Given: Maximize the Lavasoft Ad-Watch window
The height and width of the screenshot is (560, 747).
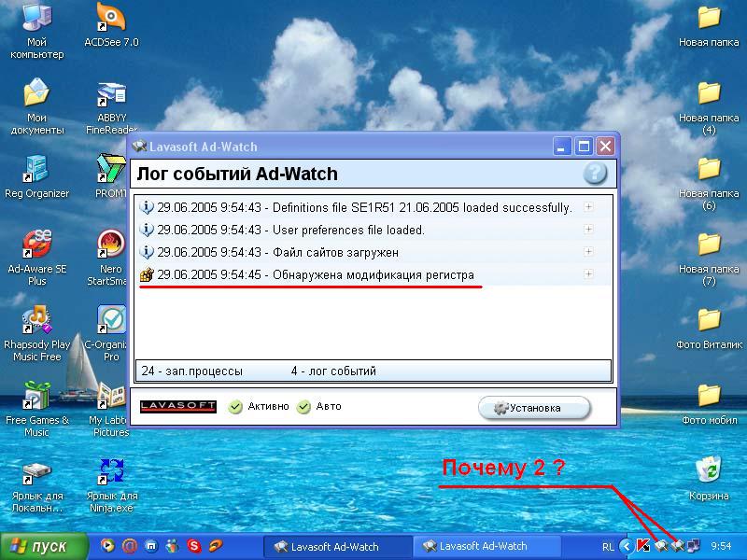Looking at the screenshot, I should coord(584,147).
